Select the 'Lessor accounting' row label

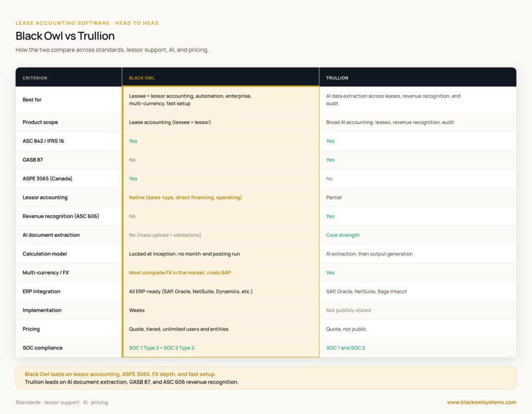tap(45, 197)
